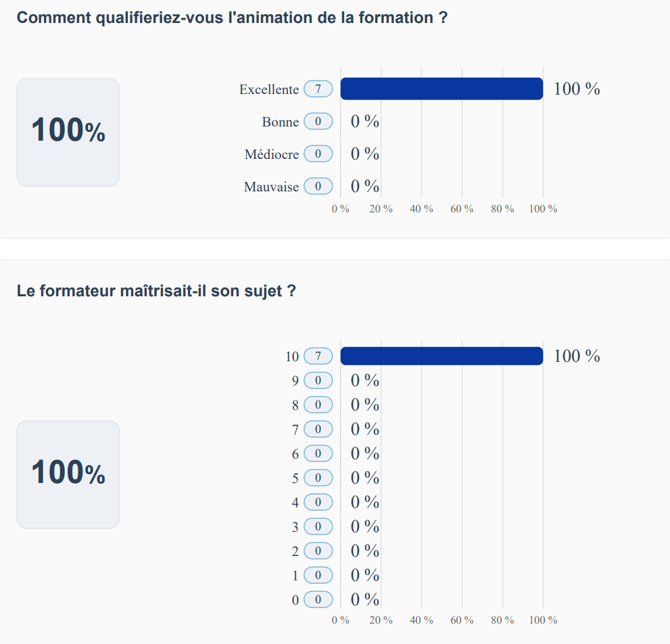670x644 pixels.
Task: Click the blue Excellente bar in animation chart
Action: point(441,89)
